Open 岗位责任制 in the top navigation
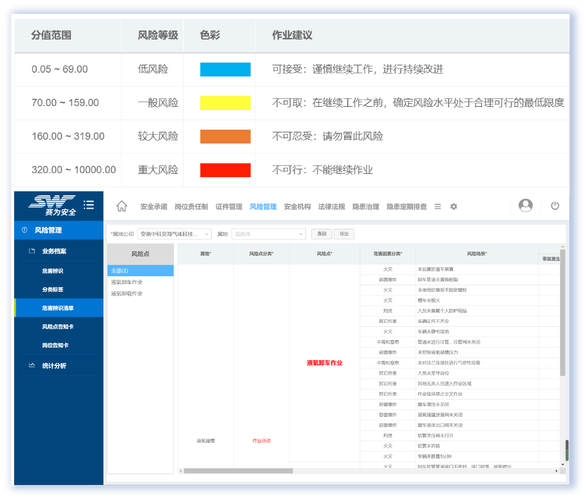 191,207
